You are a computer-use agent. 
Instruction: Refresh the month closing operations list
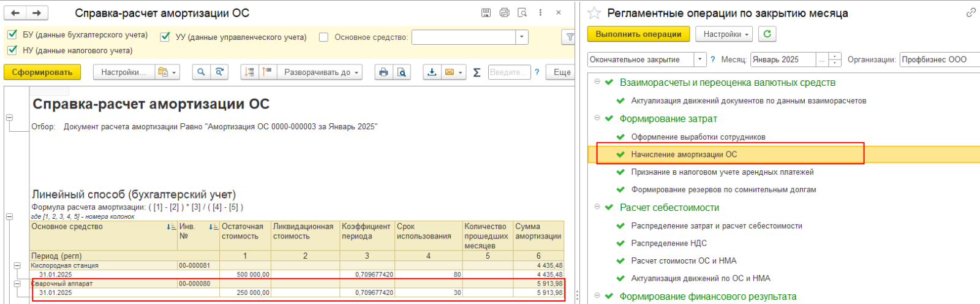click(767, 34)
